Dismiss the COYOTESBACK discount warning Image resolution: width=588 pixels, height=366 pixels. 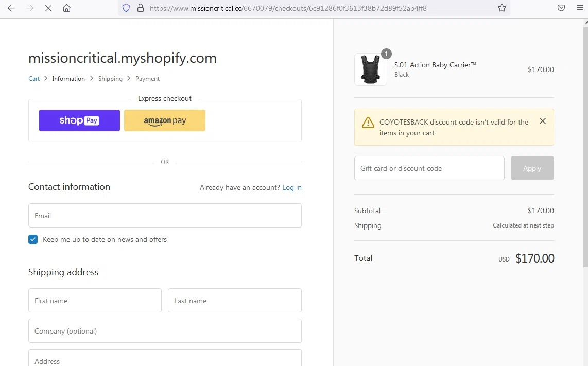[542, 121]
